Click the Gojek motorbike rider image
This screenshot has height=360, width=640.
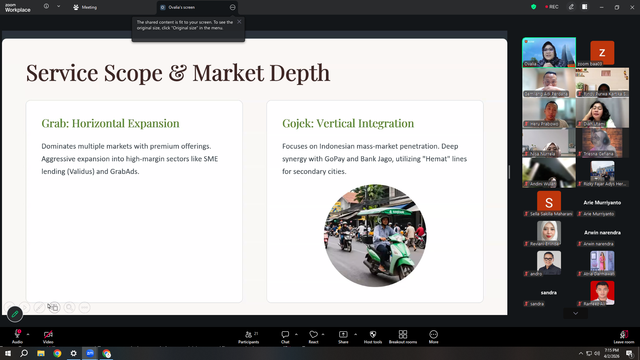[375, 235]
